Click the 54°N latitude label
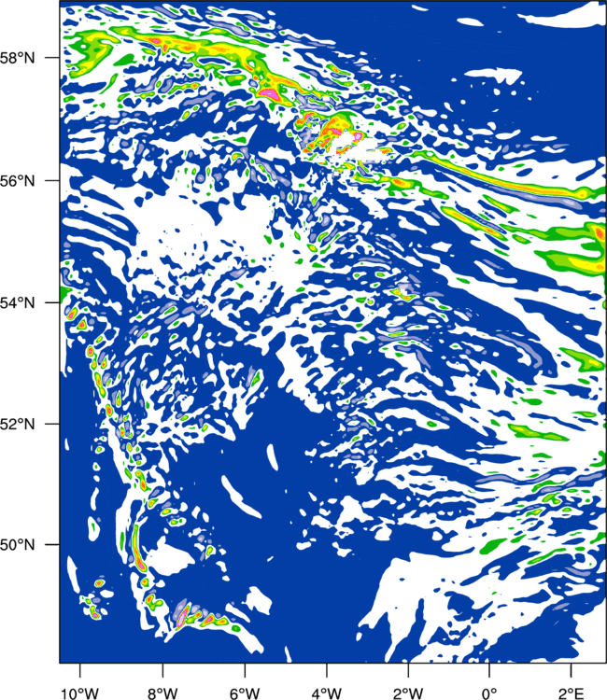 17,302
